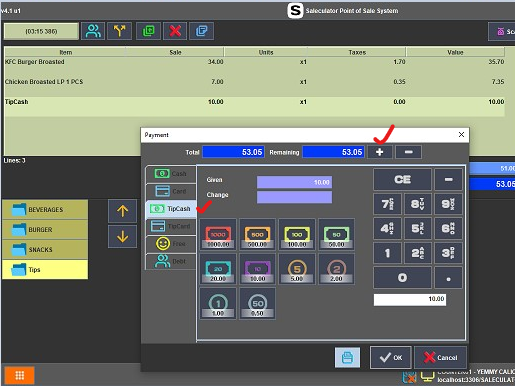515x386 pixels.
Task: Select the Debt payment tab
Action: point(171,261)
